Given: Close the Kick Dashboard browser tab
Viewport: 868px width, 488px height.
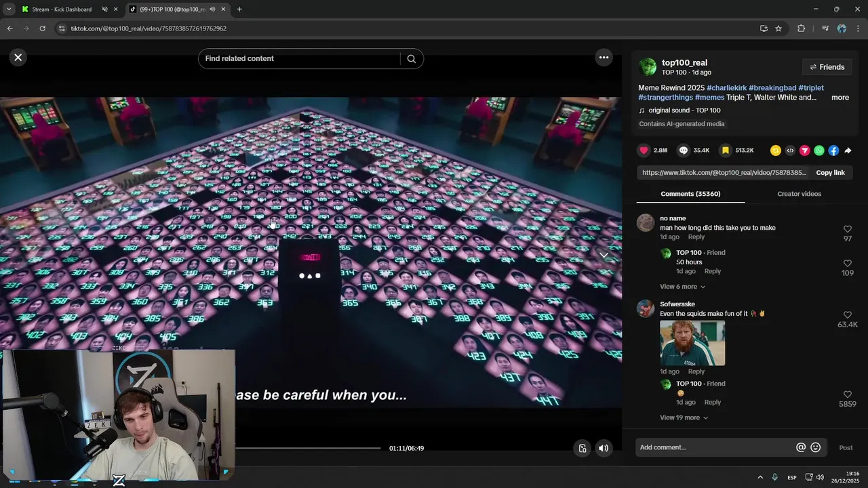Looking at the screenshot, I should tap(116, 9).
